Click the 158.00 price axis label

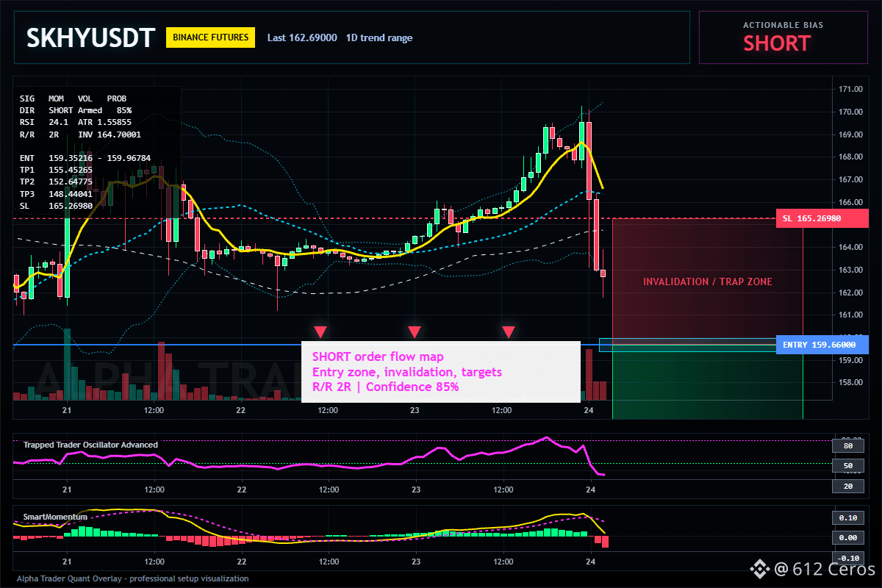(x=850, y=382)
